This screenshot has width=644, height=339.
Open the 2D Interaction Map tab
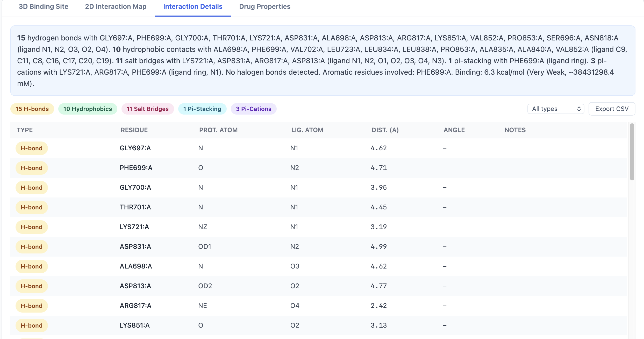116,7
